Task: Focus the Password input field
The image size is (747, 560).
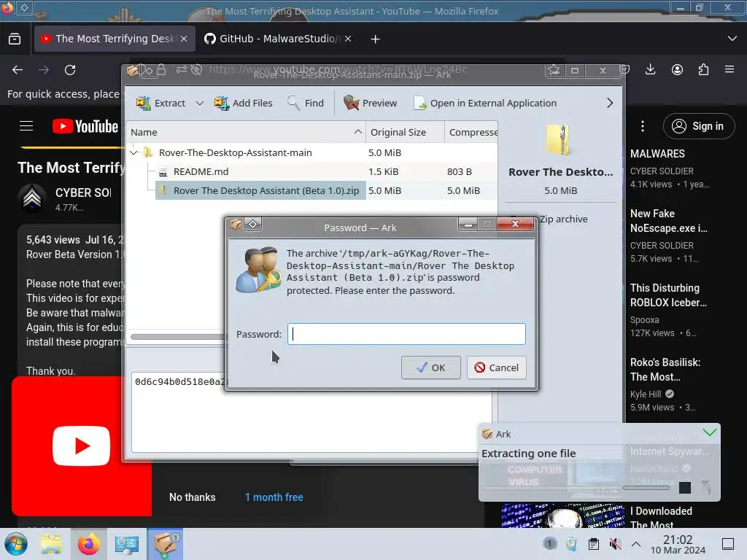Action: click(x=406, y=334)
